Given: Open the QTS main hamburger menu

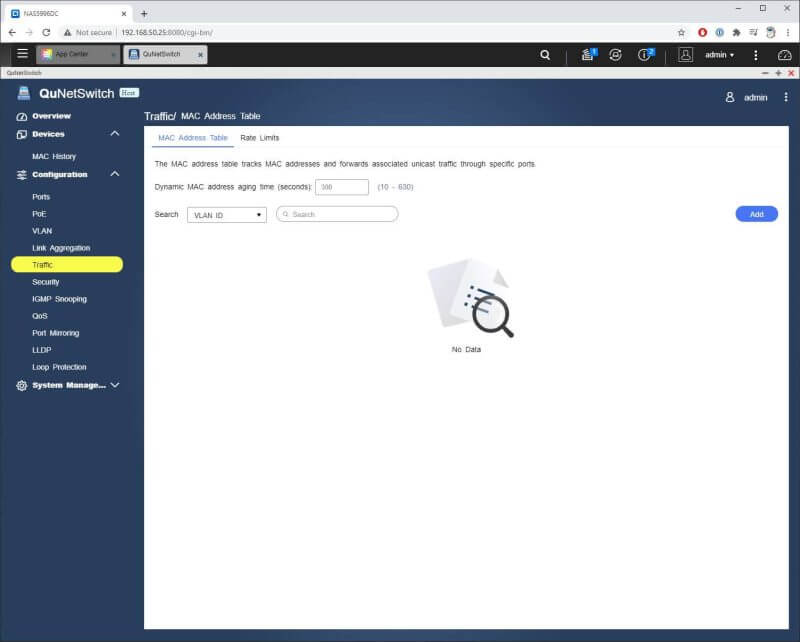Looking at the screenshot, I should click(22, 54).
